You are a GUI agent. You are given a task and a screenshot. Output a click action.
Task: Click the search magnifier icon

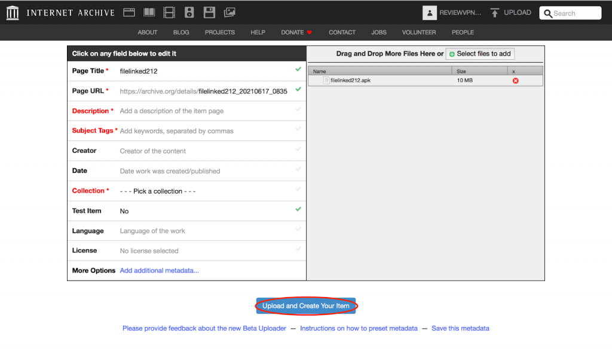[548, 14]
